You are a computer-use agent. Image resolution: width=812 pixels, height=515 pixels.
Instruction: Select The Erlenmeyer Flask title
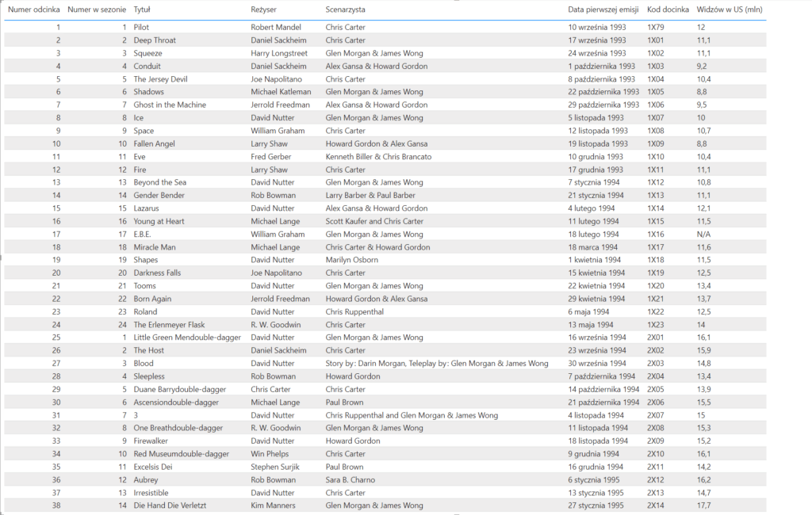tap(170, 325)
